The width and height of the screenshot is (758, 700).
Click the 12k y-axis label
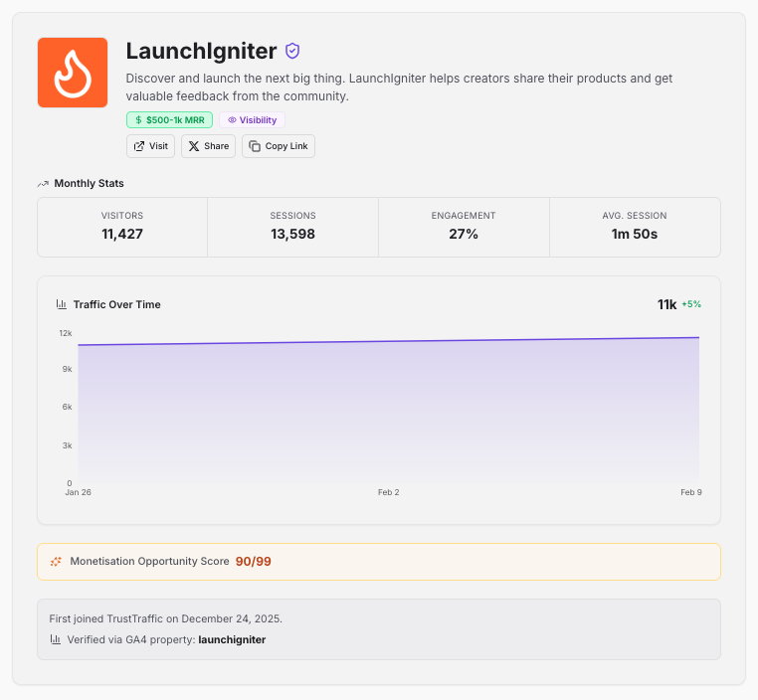tap(66, 333)
